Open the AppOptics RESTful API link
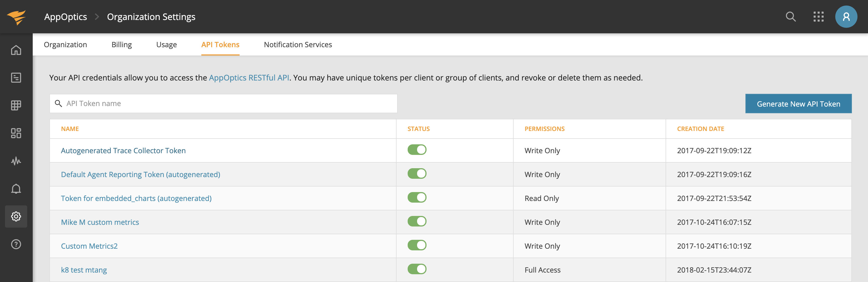868x282 pixels. coord(249,78)
